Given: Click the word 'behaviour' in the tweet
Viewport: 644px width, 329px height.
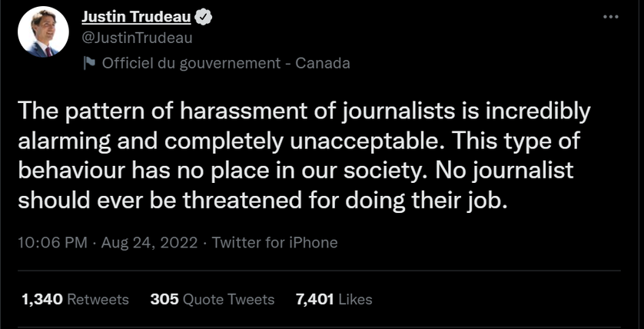Looking at the screenshot, I should pos(71,171).
